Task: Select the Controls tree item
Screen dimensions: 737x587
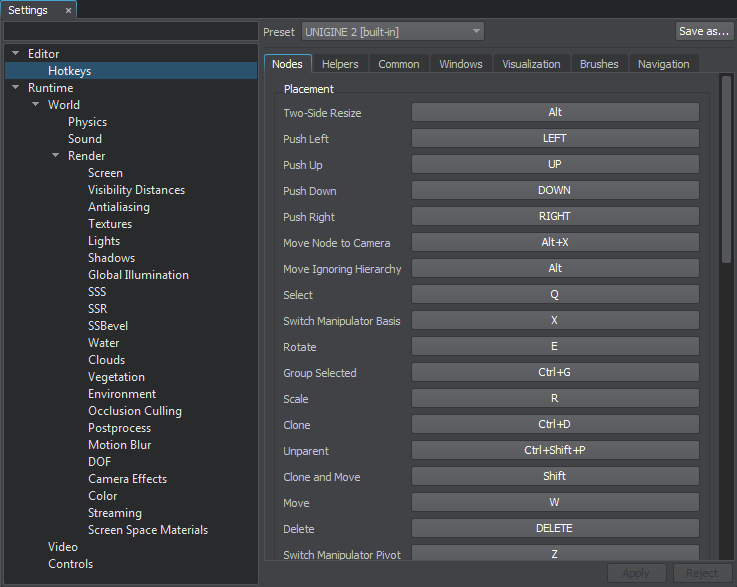Action: click(x=70, y=564)
